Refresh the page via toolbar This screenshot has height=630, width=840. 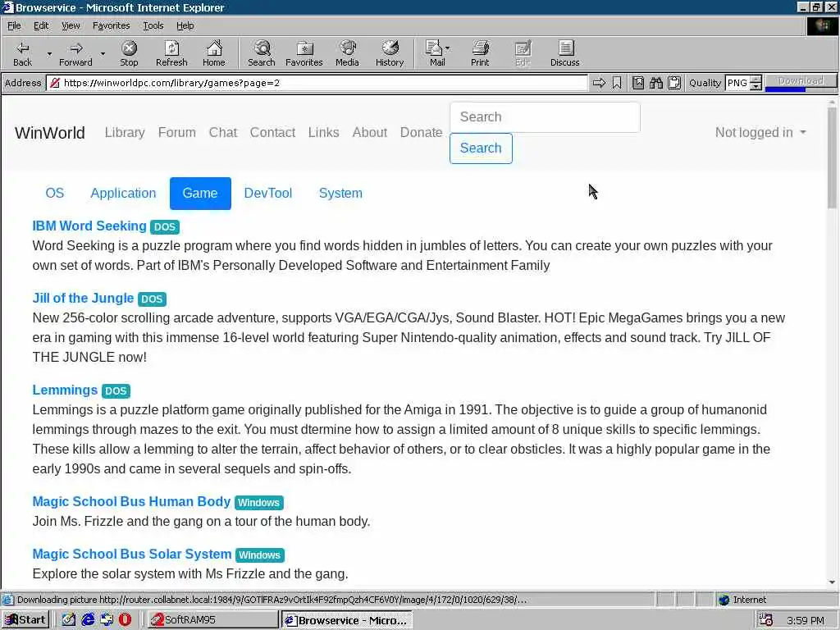click(x=171, y=53)
